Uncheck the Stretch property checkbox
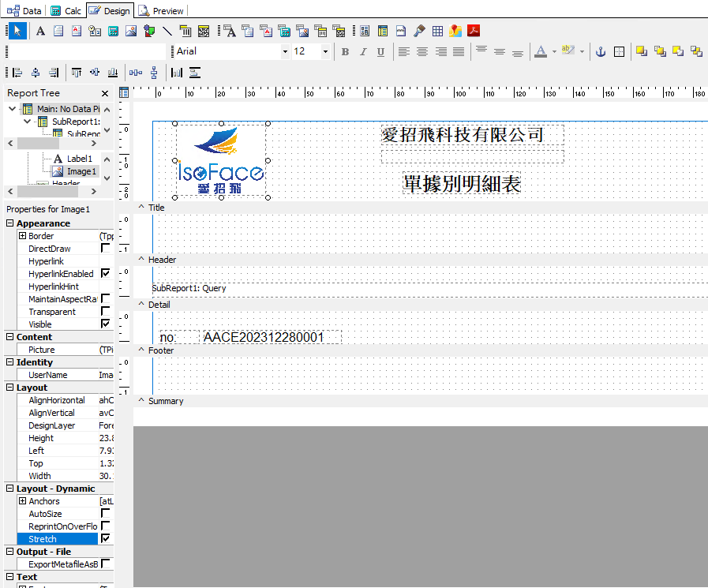708x588 pixels. tap(105, 538)
